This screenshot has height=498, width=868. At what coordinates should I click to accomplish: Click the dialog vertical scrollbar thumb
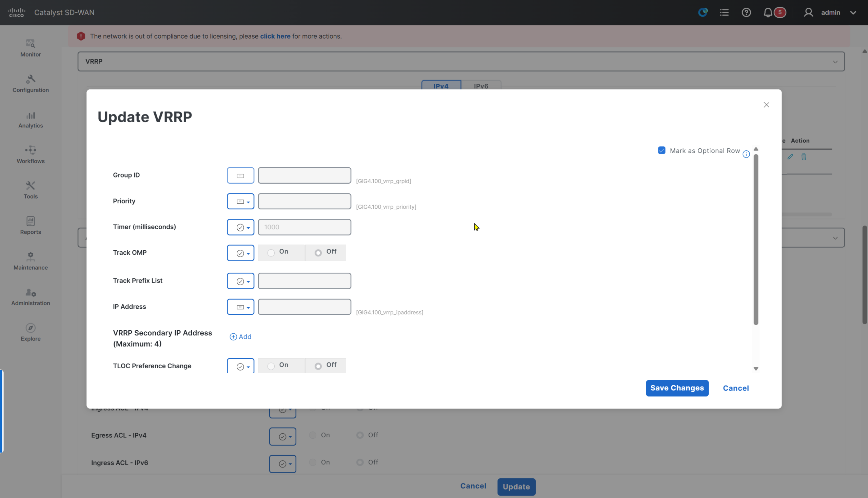pos(756,240)
